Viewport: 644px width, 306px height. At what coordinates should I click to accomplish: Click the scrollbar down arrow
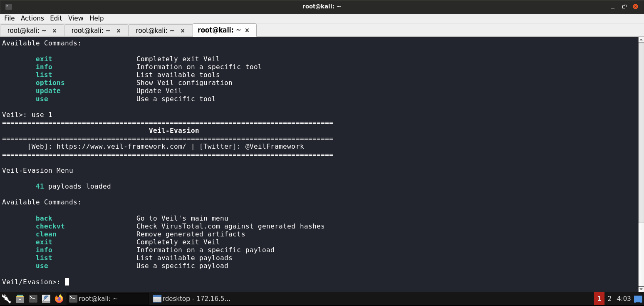[641, 289]
